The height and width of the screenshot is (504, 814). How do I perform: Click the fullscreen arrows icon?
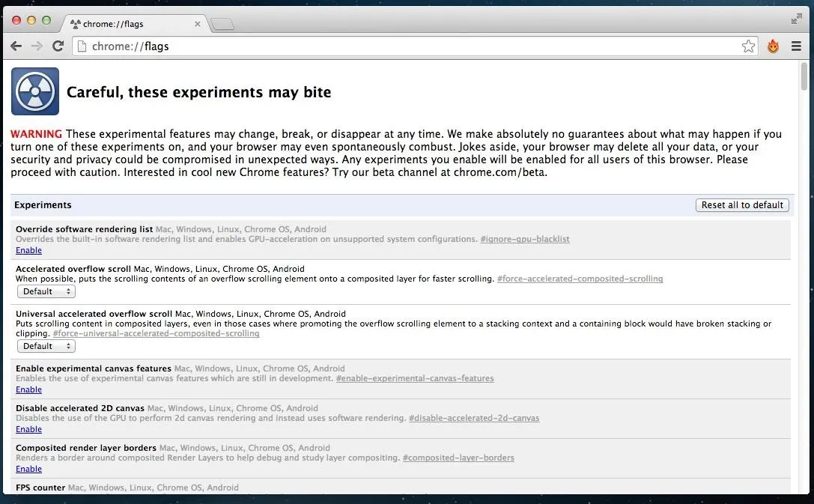(x=797, y=19)
